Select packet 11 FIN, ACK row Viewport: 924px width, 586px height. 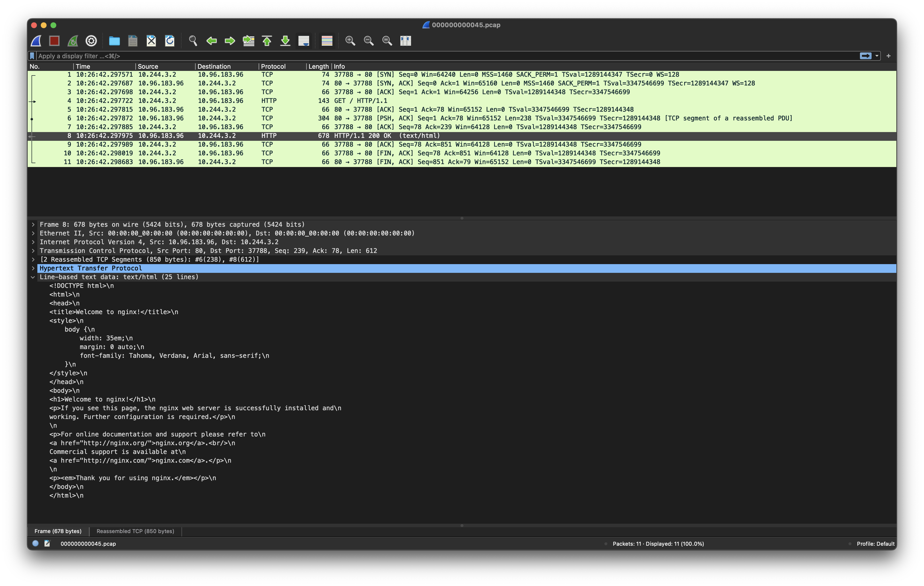[x=462, y=162]
